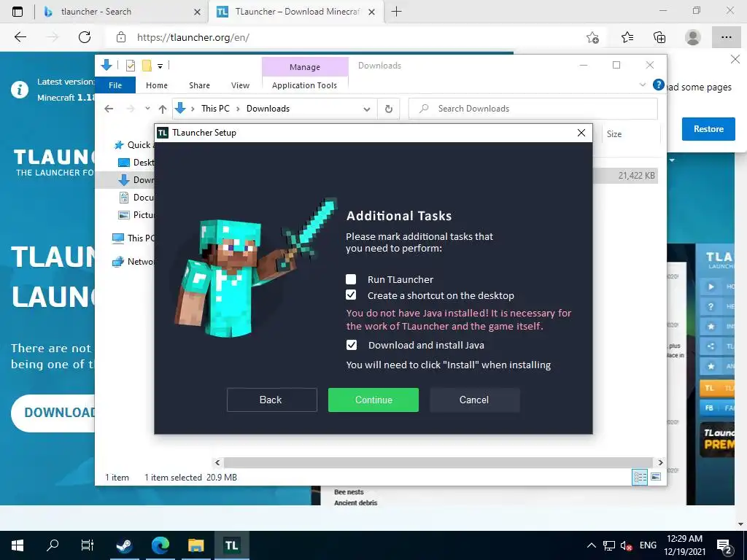Open the browser Favorites list
Viewport: 747px width, 560px height.
tap(627, 37)
